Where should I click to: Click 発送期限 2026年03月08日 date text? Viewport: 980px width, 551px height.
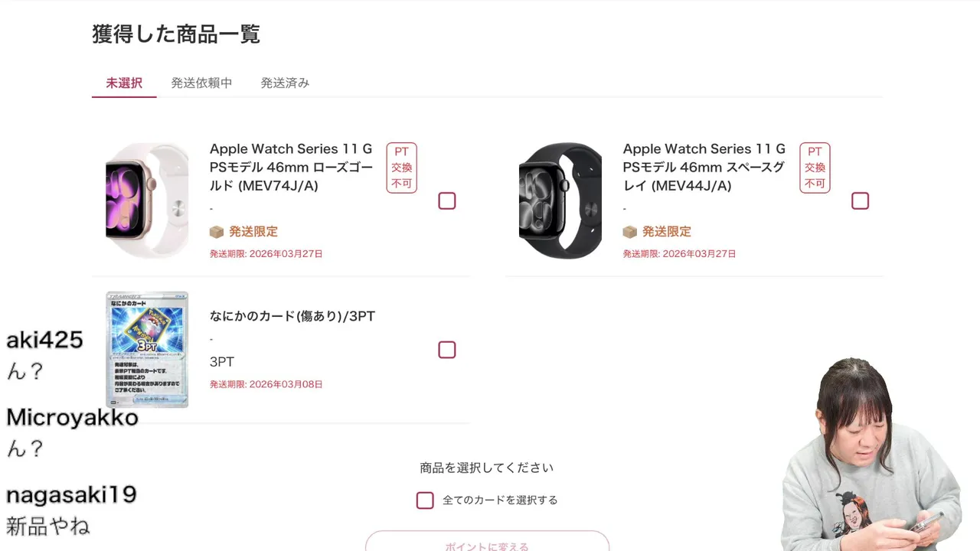[x=266, y=384]
